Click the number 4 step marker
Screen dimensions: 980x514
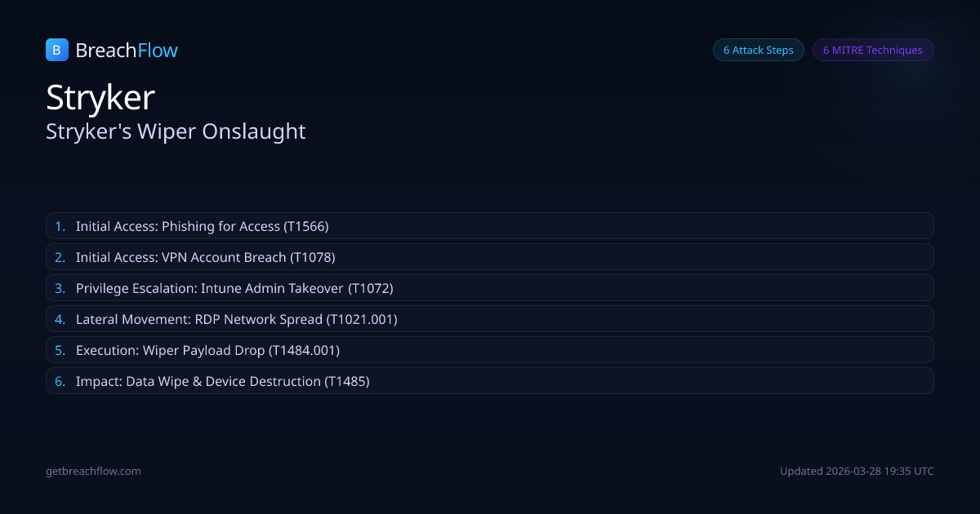(60, 319)
